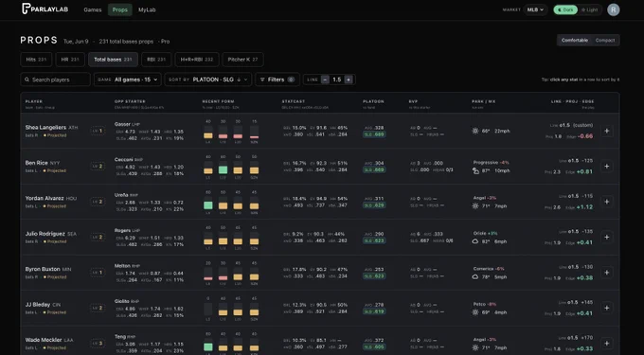Select the Pitcher K prop tab
This screenshot has width=644, height=355.
242,60
